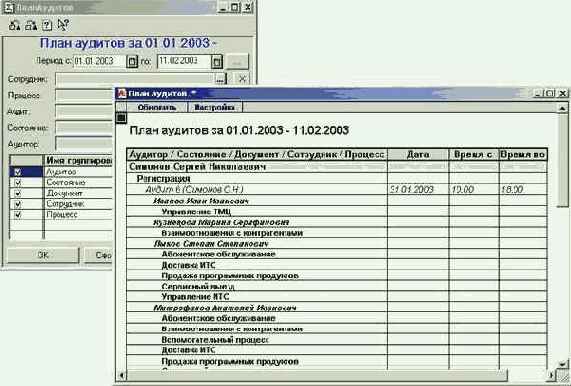Activate the context help pointer icon
Viewport: 571px width, 386px height.
63,24
